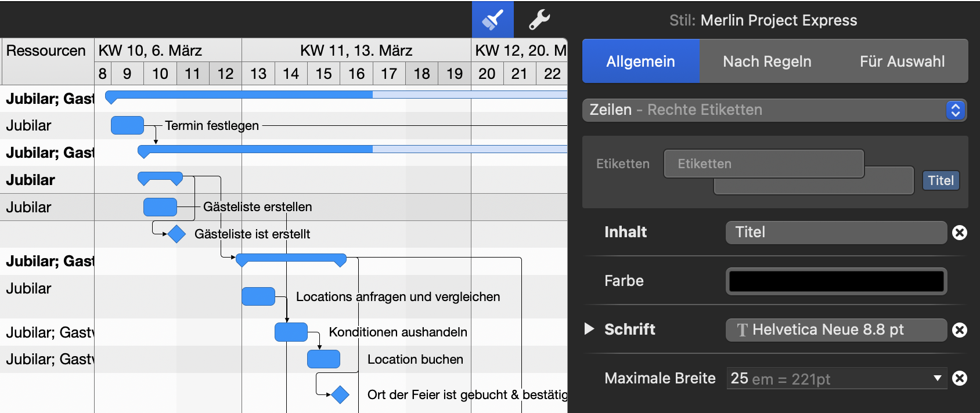Open the Maximale Breite dropdown arrow

pyautogui.click(x=937, y=378)
